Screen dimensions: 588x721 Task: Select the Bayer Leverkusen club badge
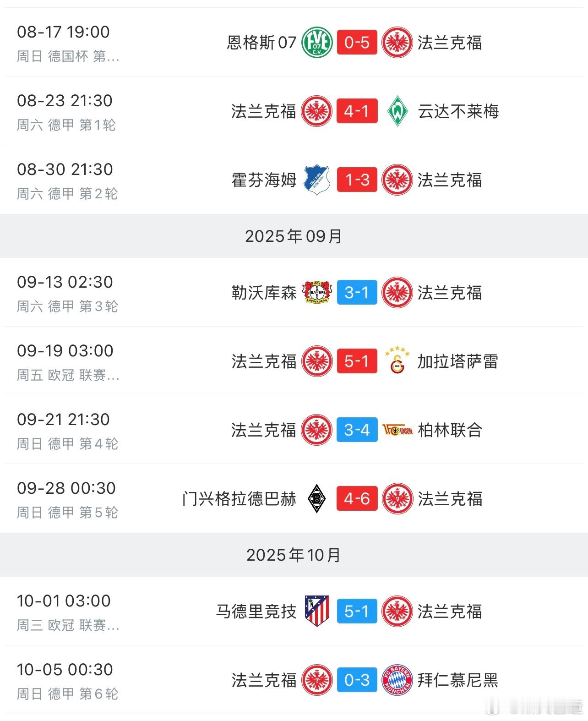pyautogui.click(x=316, y=293)
